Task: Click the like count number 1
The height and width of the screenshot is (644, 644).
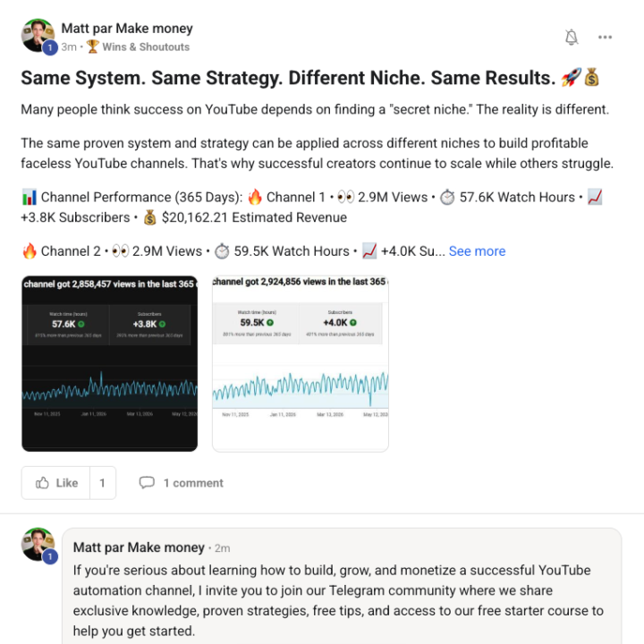Action: [102, 483]
